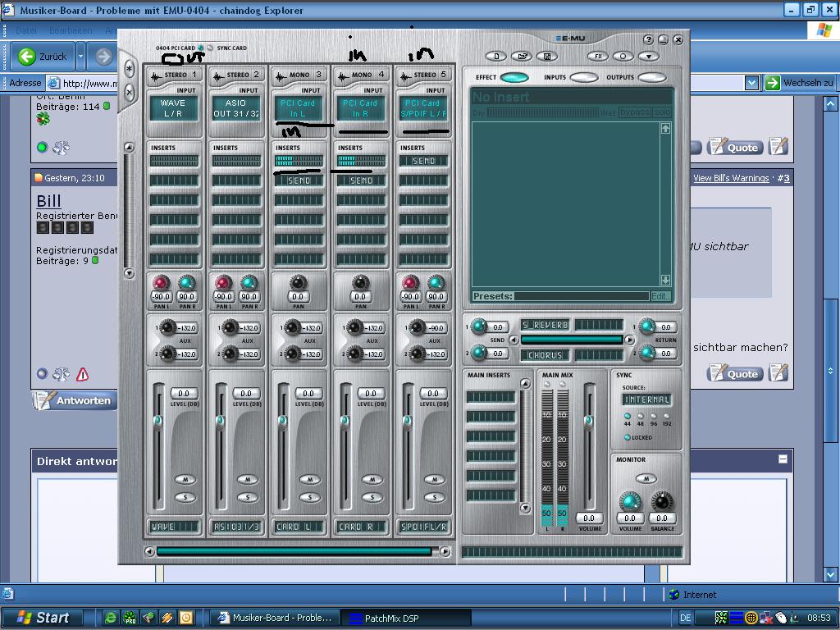This screenshot has width=840, height=630.
Task: Open the S/PDIF input selector on strip 5
Action: coord(423,108)
